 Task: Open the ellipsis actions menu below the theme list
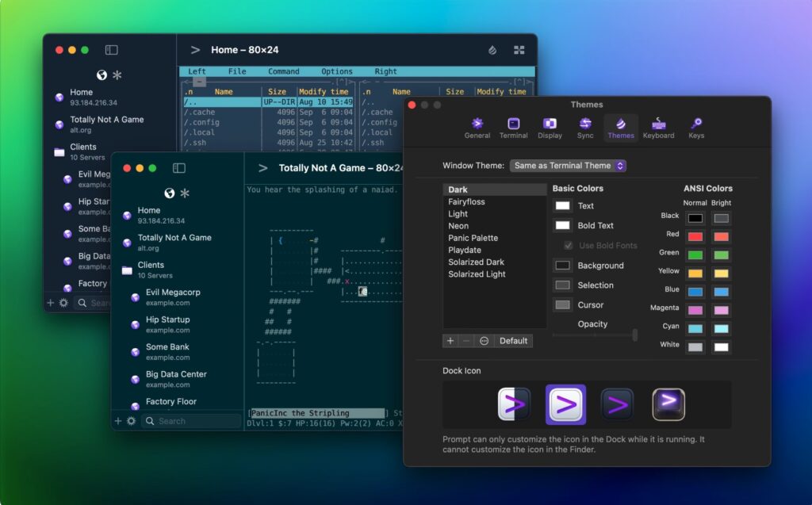[484, 340]
